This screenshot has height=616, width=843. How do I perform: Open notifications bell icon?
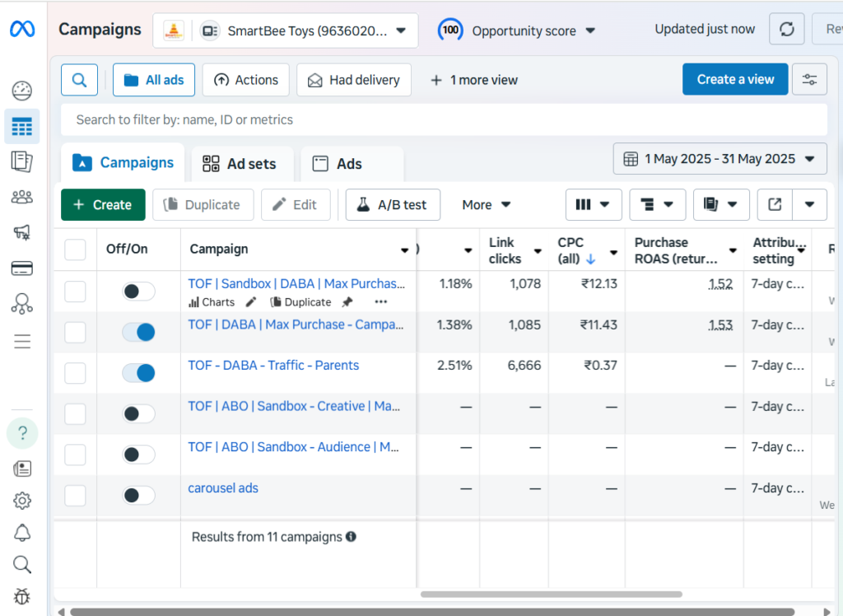[x=22, y=532]
